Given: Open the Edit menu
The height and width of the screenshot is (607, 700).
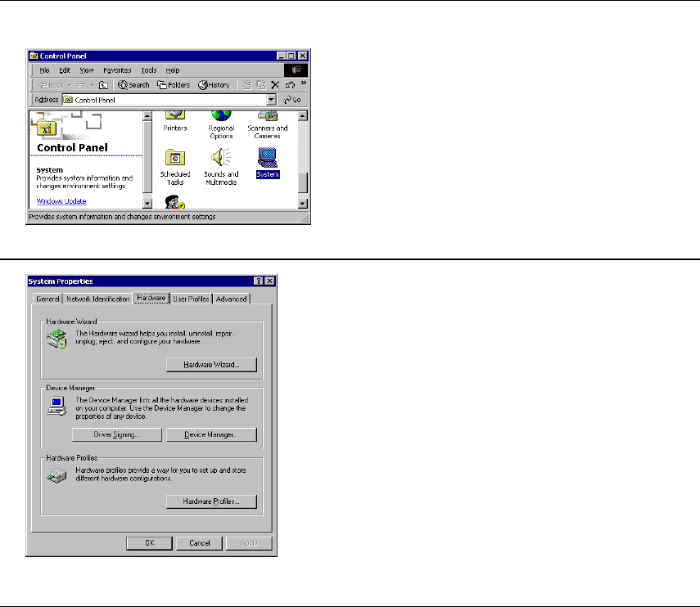Looking at the screenshot, I should pyautogui.click(x=65, y=70).
